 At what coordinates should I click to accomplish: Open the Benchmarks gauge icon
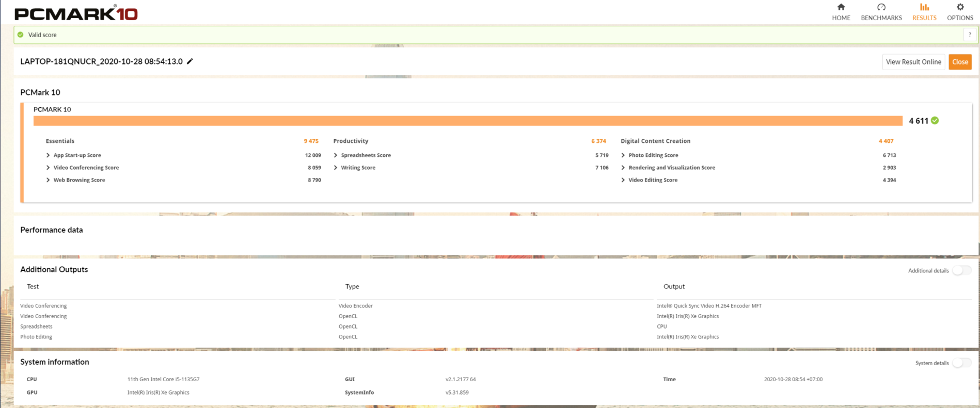click(x=881, y=7)
